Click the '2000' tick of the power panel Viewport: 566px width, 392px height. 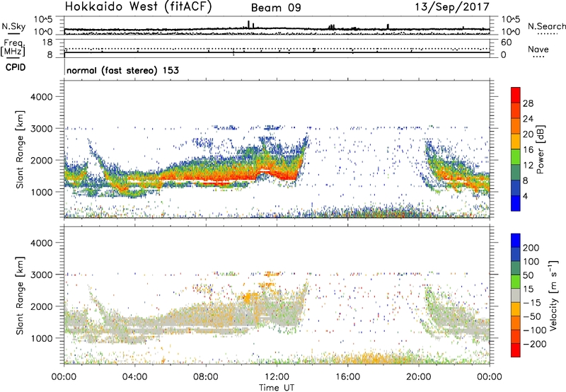click(42, 160)
